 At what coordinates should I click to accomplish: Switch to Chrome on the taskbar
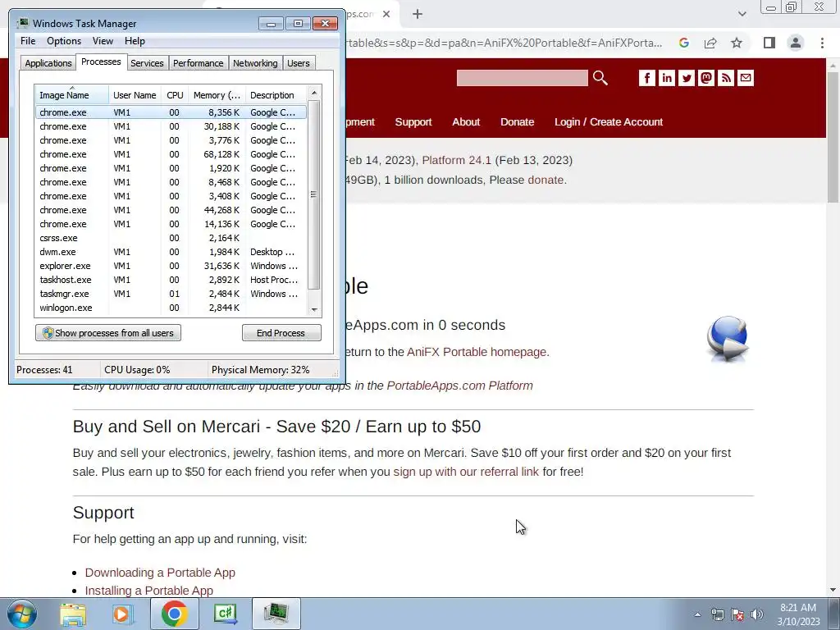coord(175,614)
